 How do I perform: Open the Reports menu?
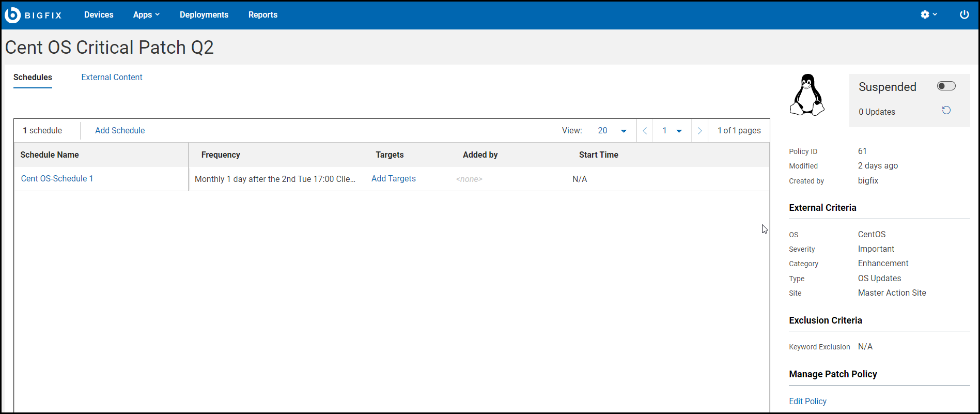(x=263, y=15)
